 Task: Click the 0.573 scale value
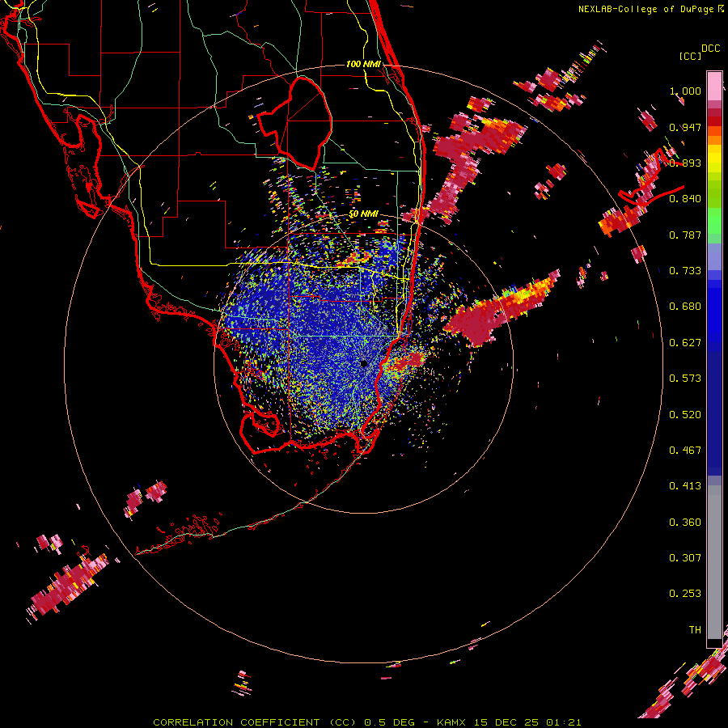[685, 379]
